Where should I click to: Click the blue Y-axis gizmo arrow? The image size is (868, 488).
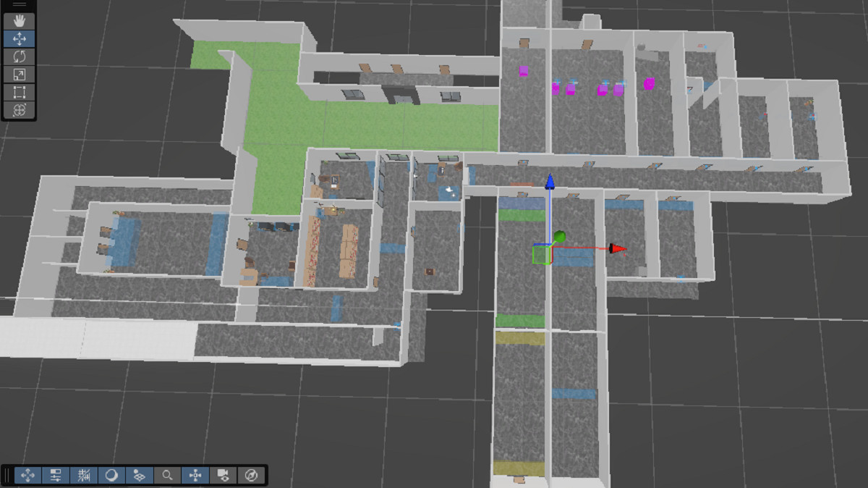pos(550,180)
